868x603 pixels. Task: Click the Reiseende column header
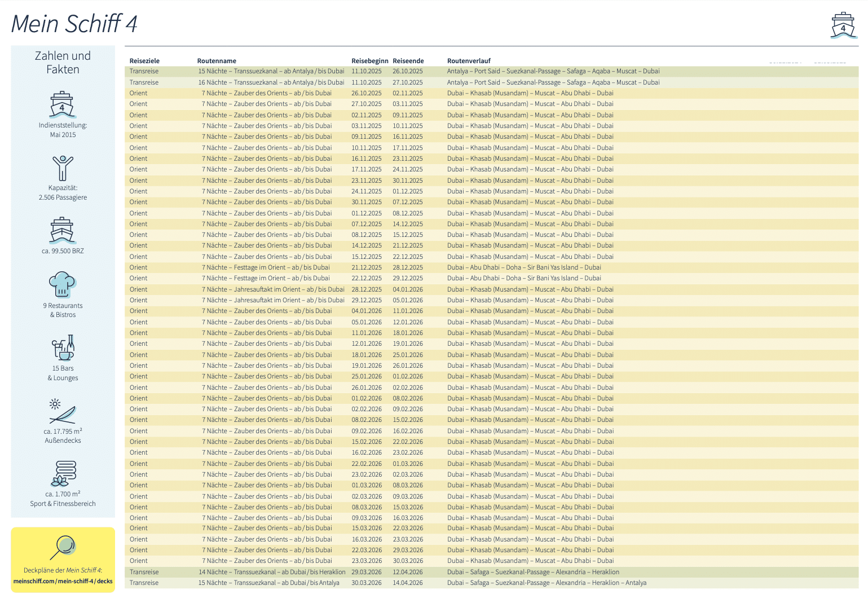pyautogui.click(x=408, y=61)
